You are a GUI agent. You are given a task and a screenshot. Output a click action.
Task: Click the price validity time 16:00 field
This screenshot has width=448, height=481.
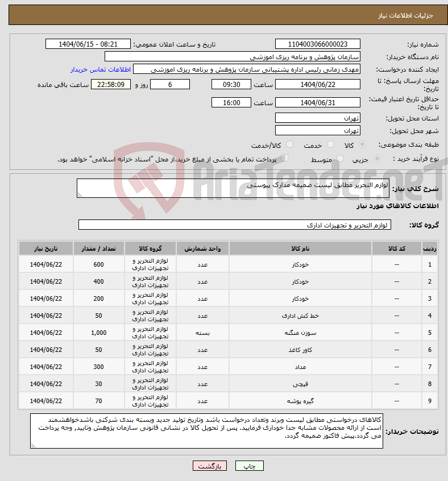[x=231, y=102]
